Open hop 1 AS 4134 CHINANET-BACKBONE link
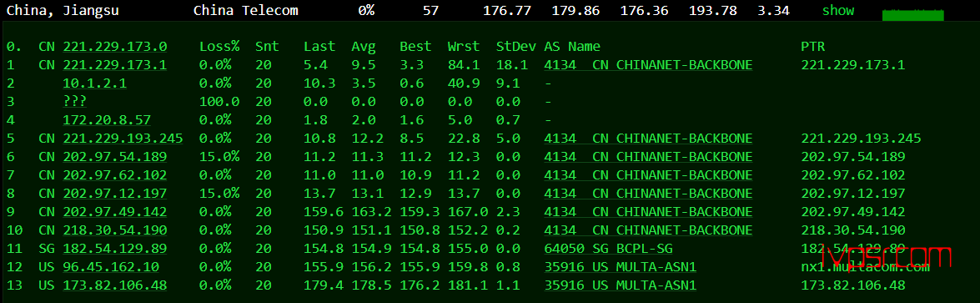The width and height of the screenshot is (980, 303). pos(648,64)
